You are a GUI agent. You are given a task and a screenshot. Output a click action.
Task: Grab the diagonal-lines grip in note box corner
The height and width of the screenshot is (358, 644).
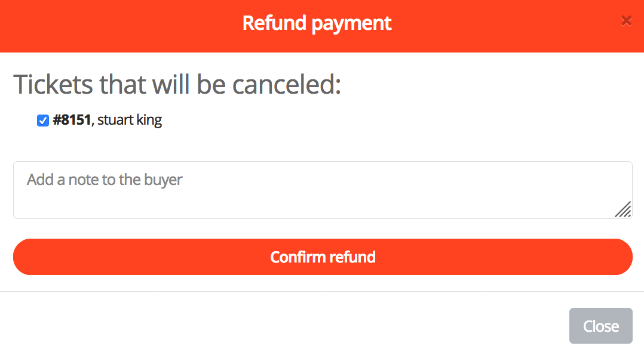tap(623, 209)
